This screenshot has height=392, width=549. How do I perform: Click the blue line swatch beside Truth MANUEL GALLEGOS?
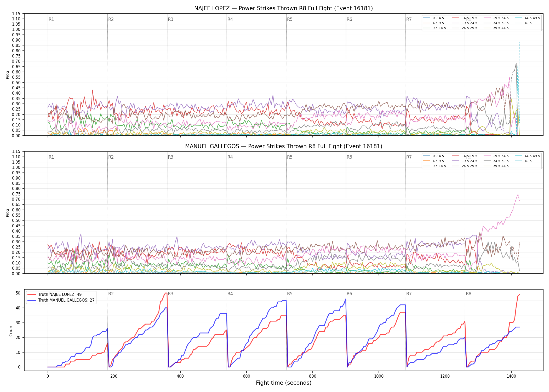(32, 300)
